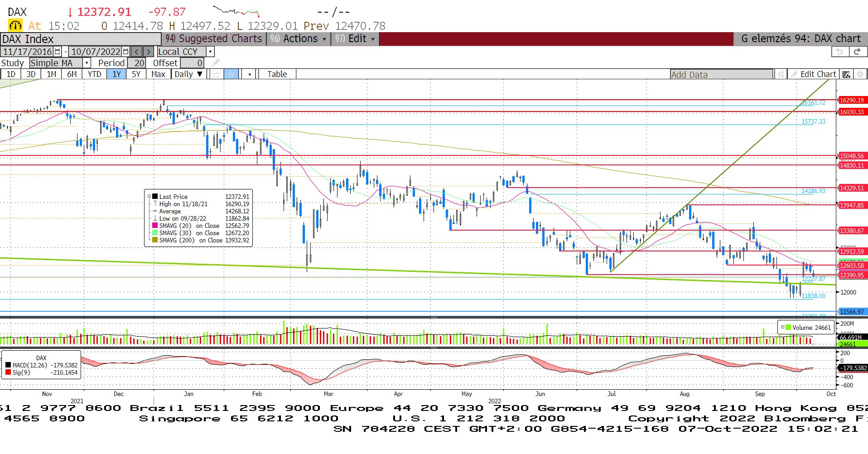Image resolution: width=868 pixels, height=454 pixels.
Task: Shift the date range forward with right arrow
Action: pyautogui.click(x=149, y=52)
